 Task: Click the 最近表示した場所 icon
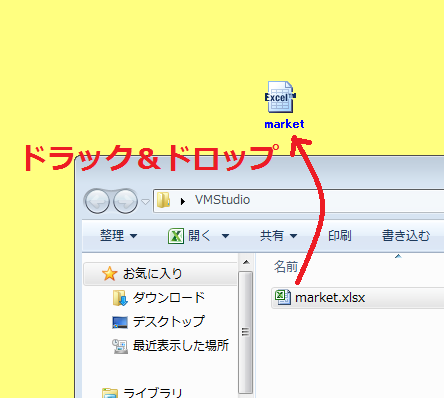click(x=120, y=346)
